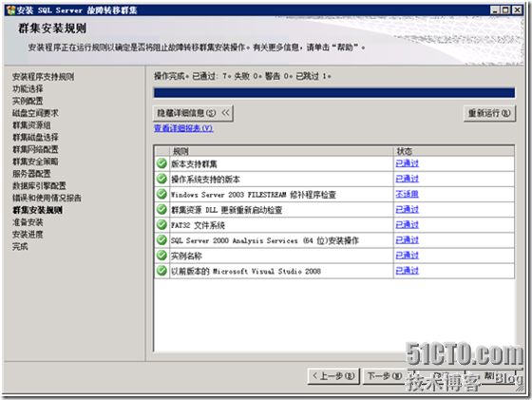
Task: Open the 查看详细报表 link
Action: point(183,128)
